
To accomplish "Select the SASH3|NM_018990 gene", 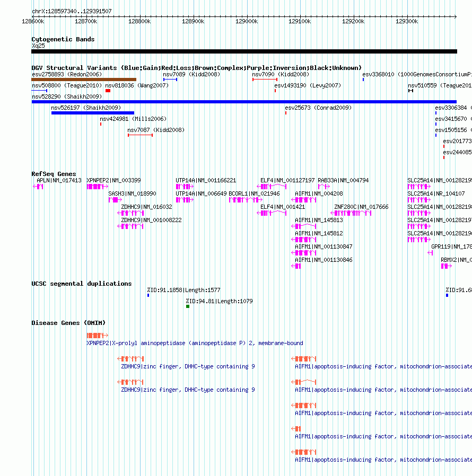I will (x=115, y=200).
